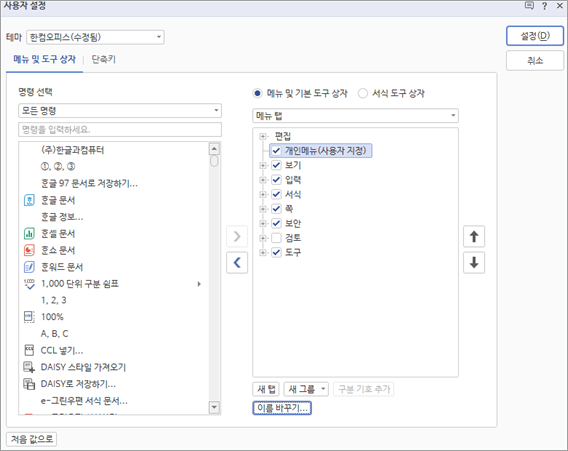Expand the 편집 tree node
Screen dimensions: 568x451
[263, 136]
